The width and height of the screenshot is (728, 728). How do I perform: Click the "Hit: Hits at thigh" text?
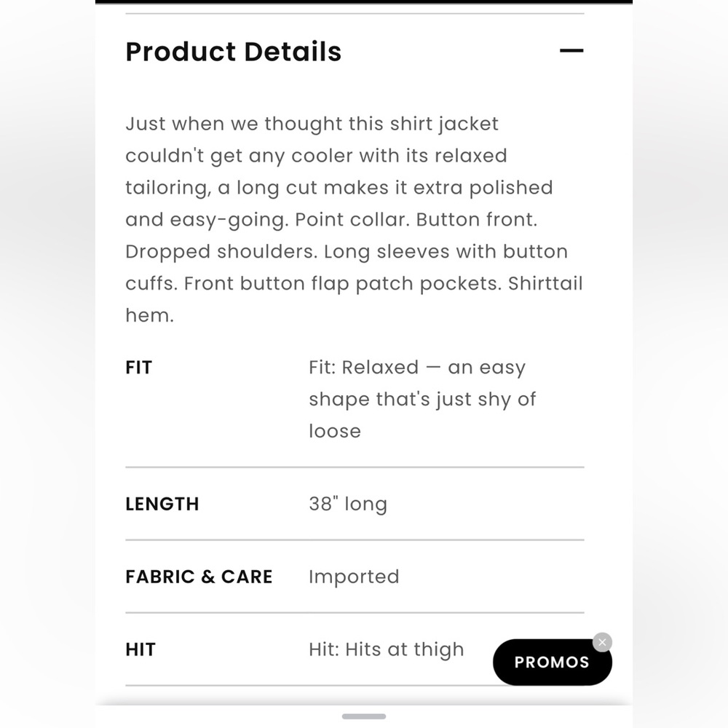[386, 649]
